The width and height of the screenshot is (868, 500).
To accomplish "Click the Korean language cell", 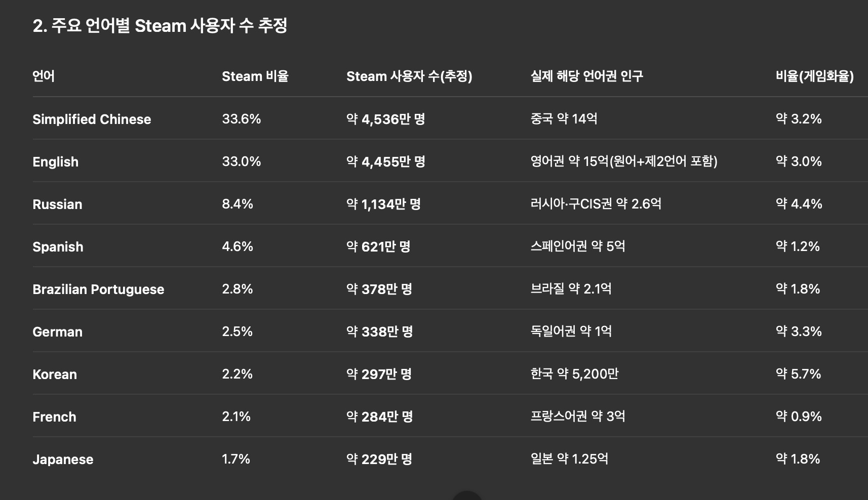I will click(x=55, y=374).
